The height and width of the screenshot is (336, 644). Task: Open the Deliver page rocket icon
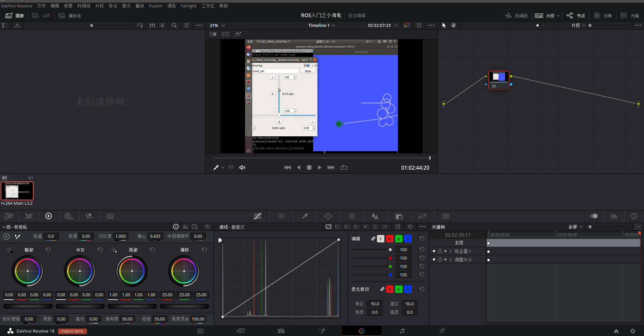[442, 331]
